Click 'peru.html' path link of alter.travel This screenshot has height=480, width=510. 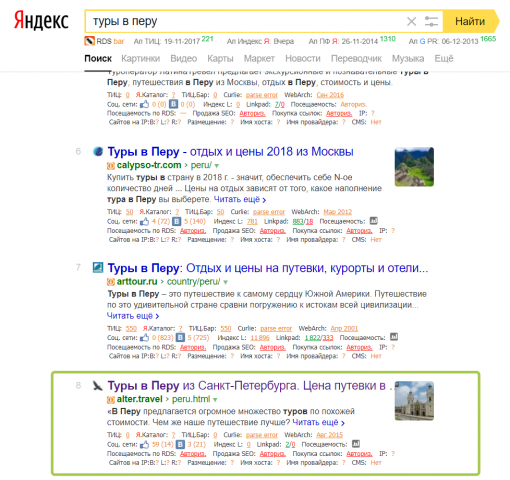tap(191, 399)
